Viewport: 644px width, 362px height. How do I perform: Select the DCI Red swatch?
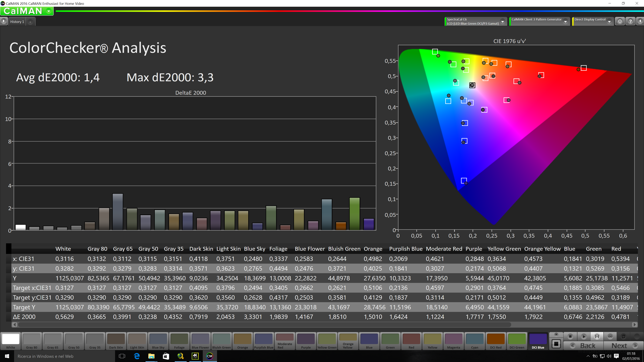(x=496, y=341)
